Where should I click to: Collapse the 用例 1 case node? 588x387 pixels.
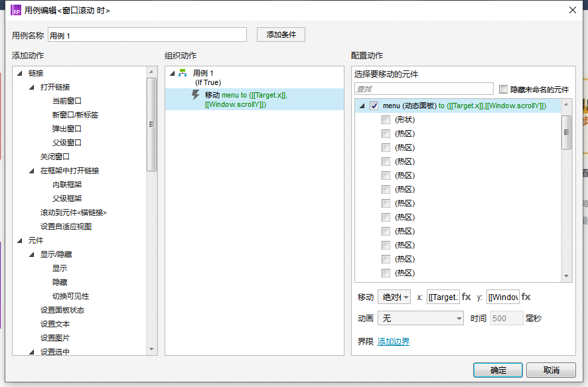pos(173,73)
